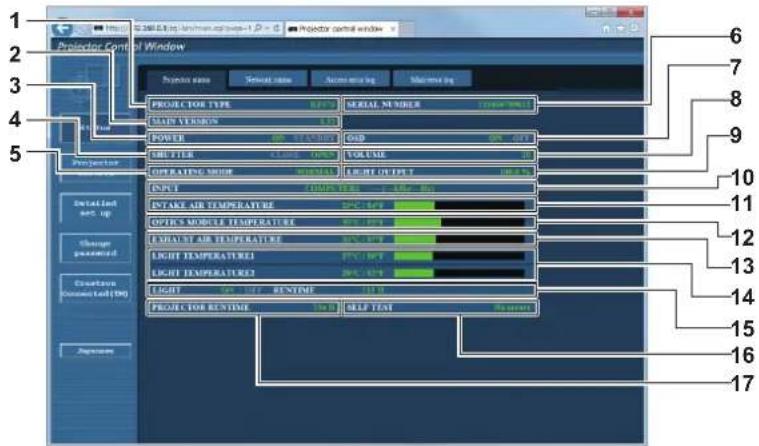Click the exhaust air temperature bar
This screenshot has width=759, height=446.
point(459,239)
